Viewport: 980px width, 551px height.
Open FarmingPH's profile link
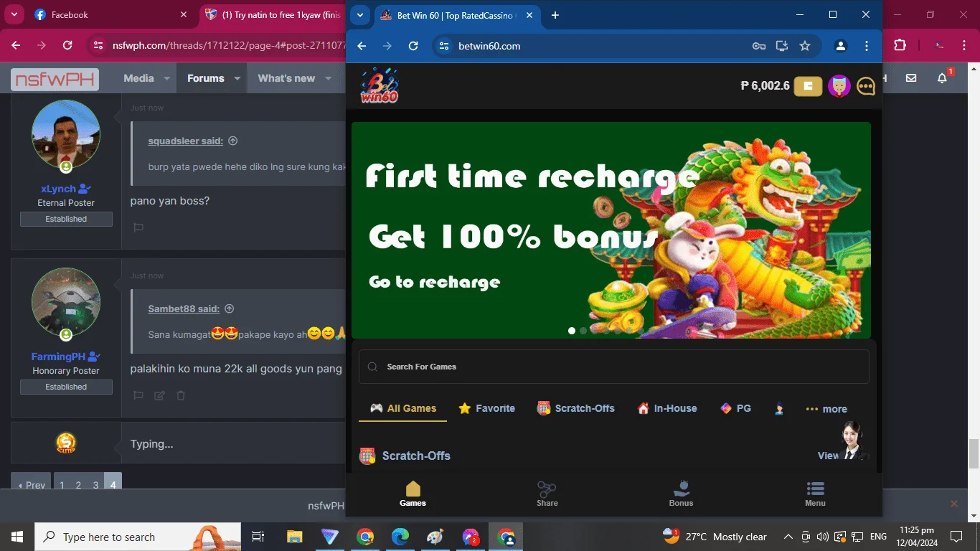tap(58, 357)
